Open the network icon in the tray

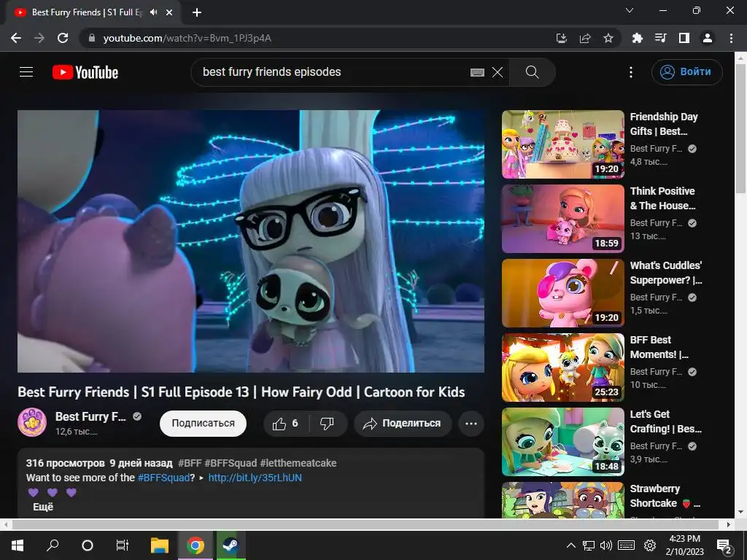(589, 545)
